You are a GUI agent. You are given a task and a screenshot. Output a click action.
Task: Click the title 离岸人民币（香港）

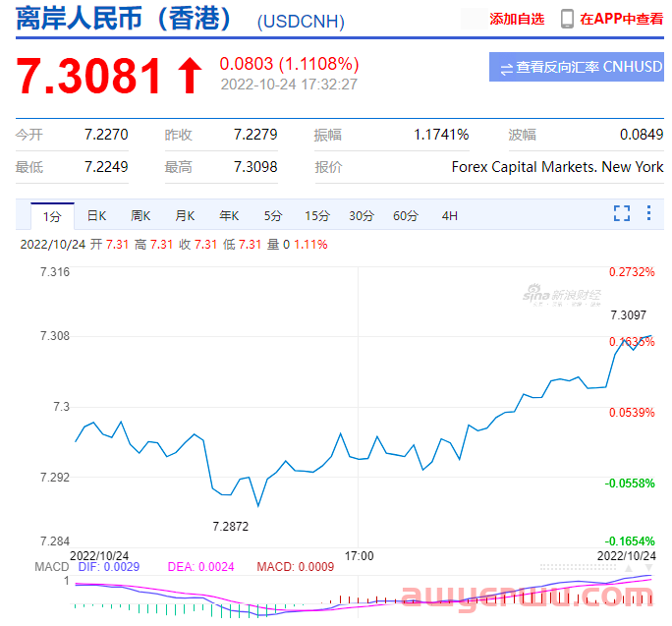(125, 19)
